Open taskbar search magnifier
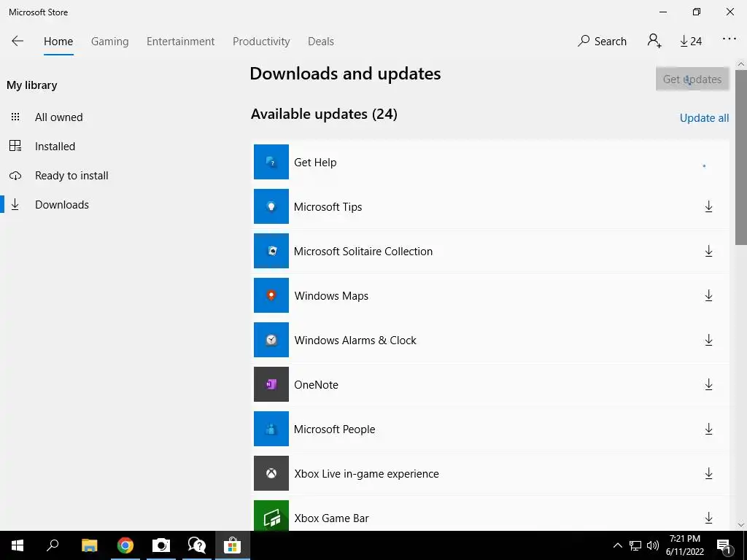This screenshot has width=747, height=560. click(x=53, y=545)
